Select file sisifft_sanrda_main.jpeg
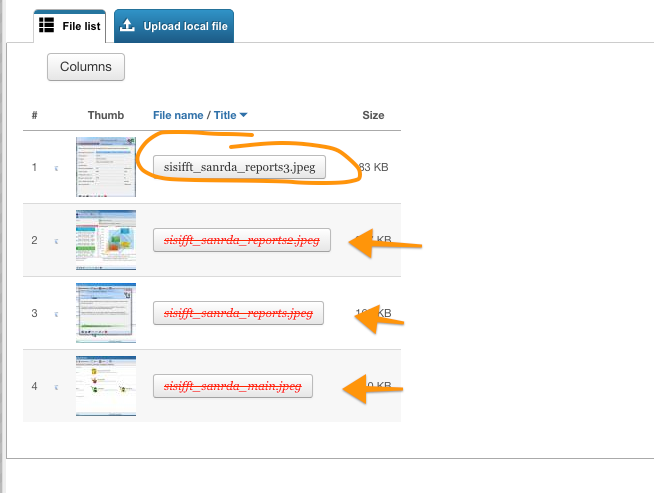 pyautogui.click(x=233, y=386)
